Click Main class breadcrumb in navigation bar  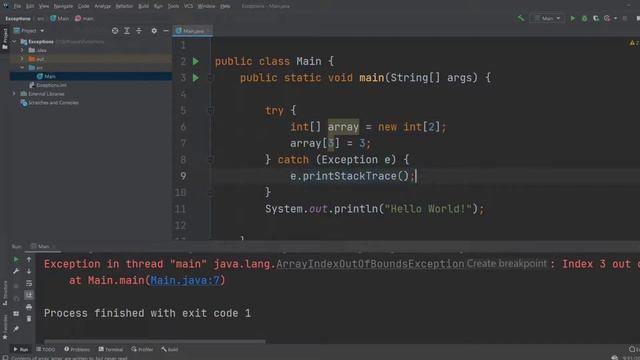pos(60,18)
